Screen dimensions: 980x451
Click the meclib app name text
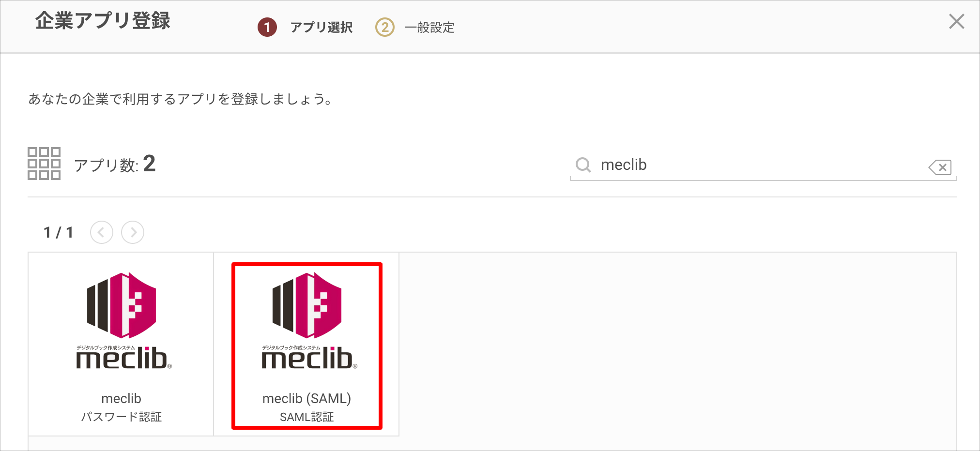(122, 398)
